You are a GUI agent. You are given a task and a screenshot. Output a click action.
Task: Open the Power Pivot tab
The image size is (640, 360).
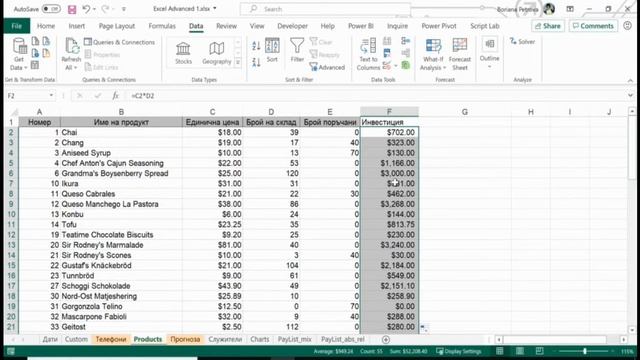click(x=439, y=26)
